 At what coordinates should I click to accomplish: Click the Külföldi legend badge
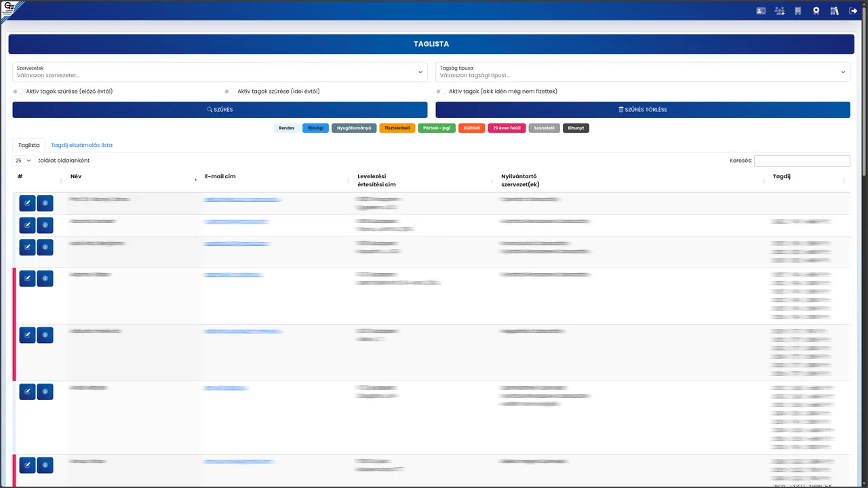click(472, 128)
